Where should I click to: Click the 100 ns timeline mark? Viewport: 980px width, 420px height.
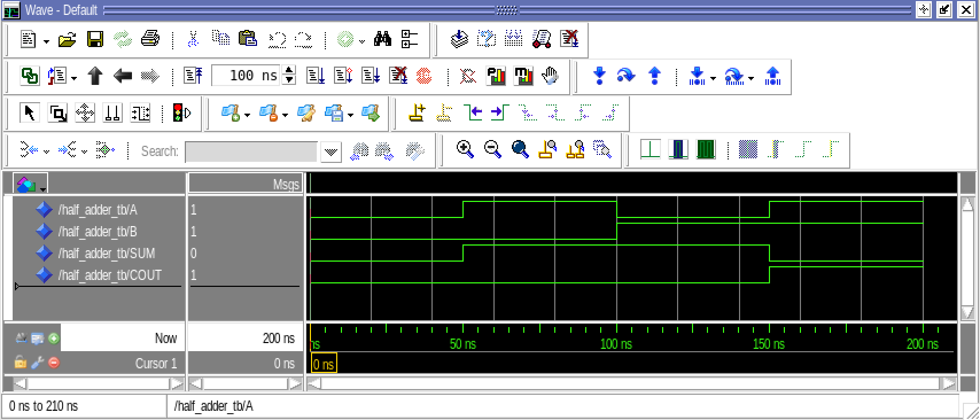click(616, 344)
